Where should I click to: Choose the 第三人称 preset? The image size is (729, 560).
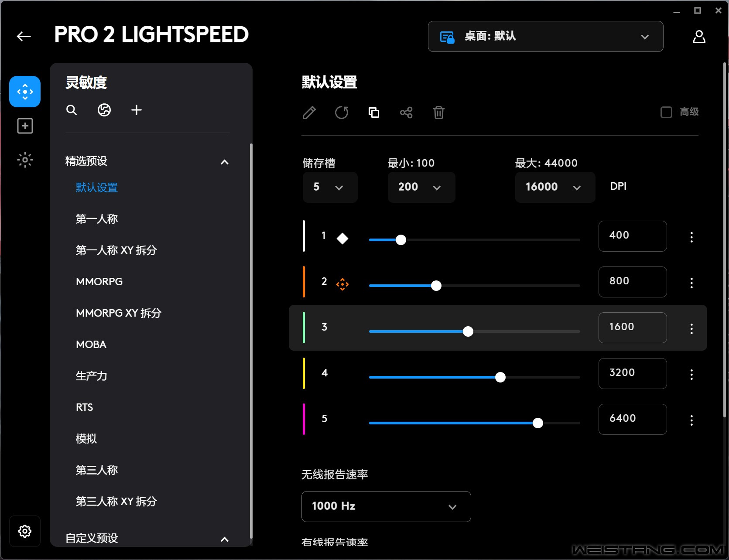tap(97, 470)
